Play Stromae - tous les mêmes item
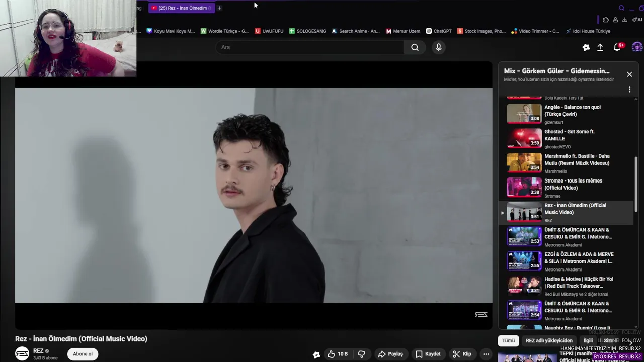 point(566,188)
